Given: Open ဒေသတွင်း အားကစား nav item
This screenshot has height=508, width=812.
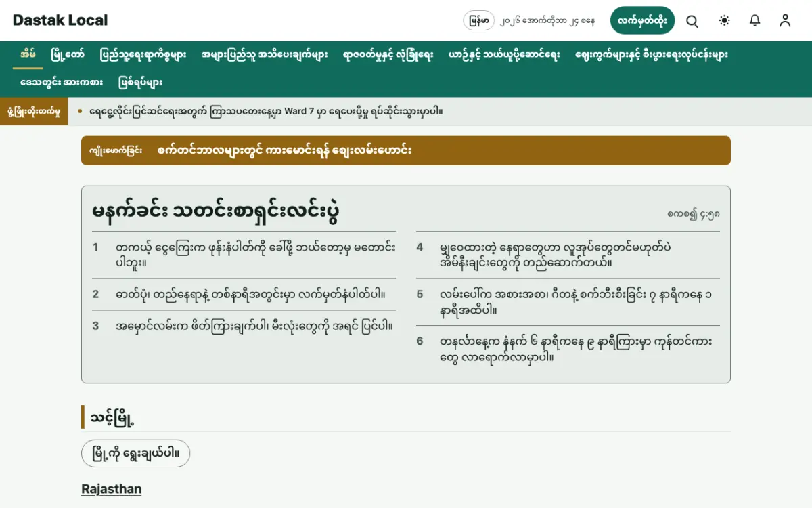Looking at the screenshot, I should click(x=62, y=83).
